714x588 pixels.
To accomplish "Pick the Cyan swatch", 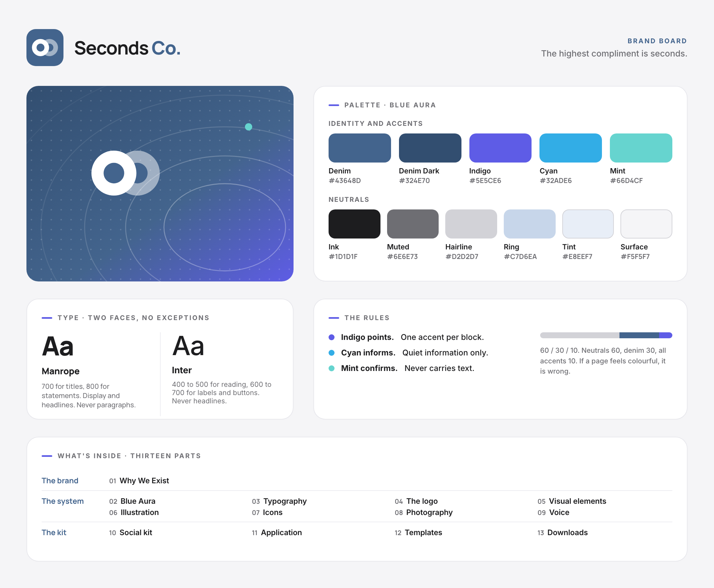I will click(x=571, y=148).
